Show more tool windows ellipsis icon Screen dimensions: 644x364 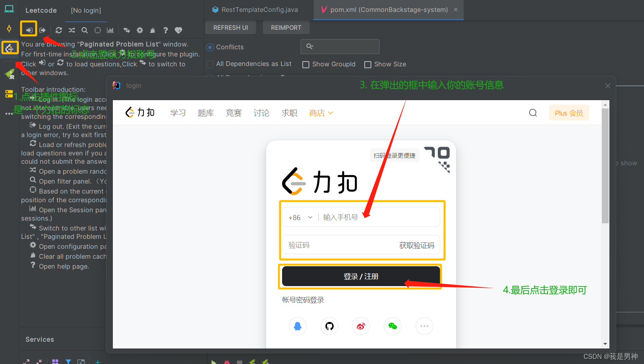(x=9, y=114)
